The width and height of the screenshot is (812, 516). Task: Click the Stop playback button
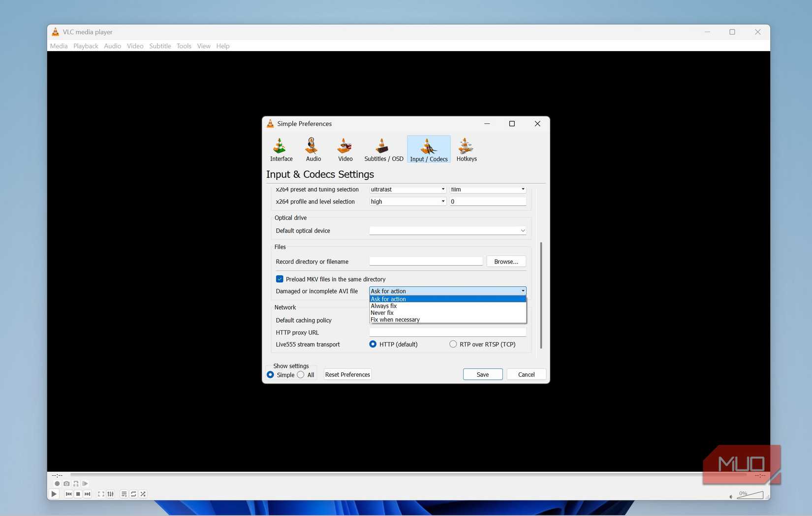pyautogui.click(x=78, y=494)
